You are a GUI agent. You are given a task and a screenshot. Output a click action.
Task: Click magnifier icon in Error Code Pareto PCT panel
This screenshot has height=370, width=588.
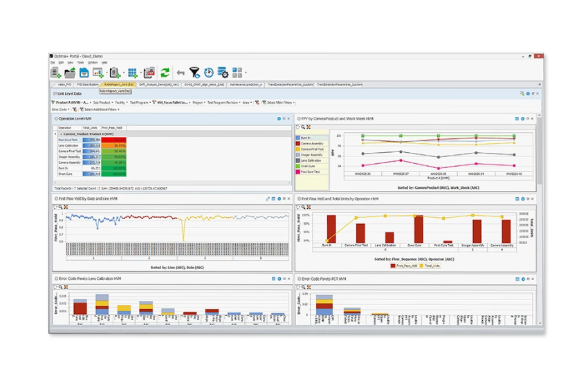tap(304, 287)
